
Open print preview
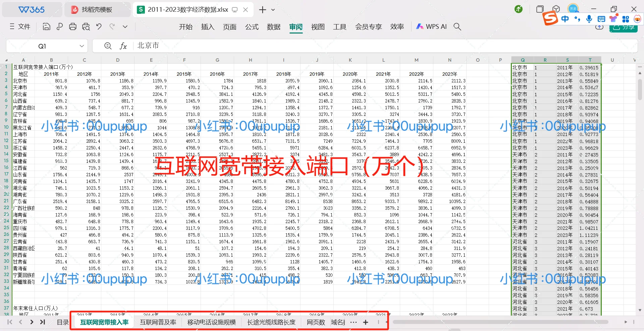86,26
